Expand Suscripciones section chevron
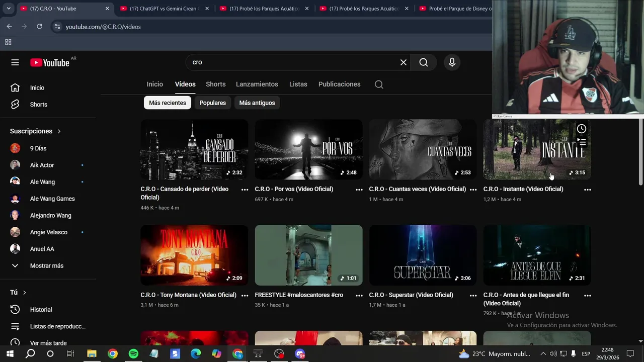Viewport: 644px width, 362px height. 59,131
